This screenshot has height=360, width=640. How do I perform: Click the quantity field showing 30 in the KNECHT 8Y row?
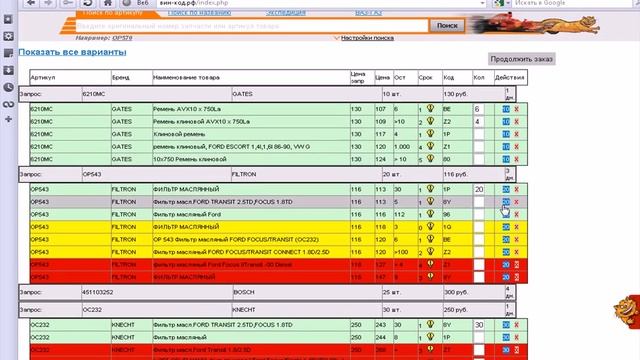[x=479, y=325]
